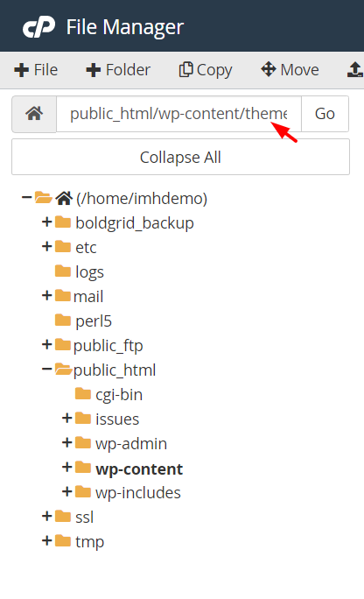The height and width of the screenshot is (599, 364).
Task: Open the logs folder
Action: click(89, 272)
